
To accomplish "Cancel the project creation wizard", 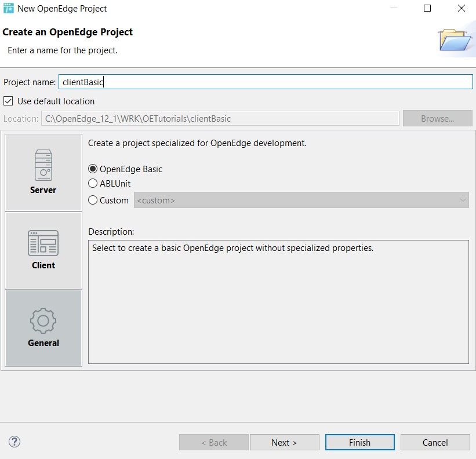I will tap(435, 442).
